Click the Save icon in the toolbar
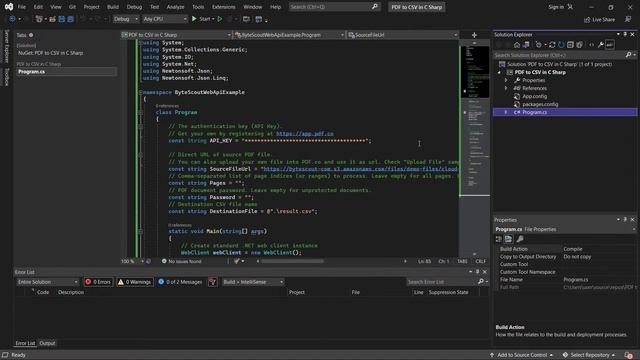This screenshot has width=640, height=360. coord(62,19)
